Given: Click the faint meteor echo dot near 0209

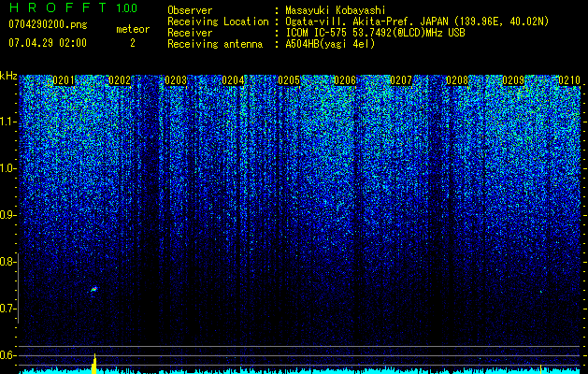Looking at the screenshot, I should coord(540,291).
